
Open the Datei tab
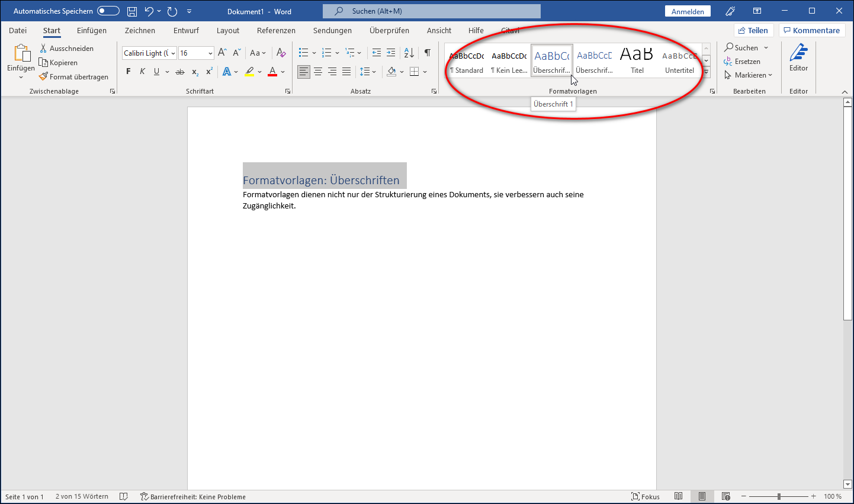tap(18, 30)
